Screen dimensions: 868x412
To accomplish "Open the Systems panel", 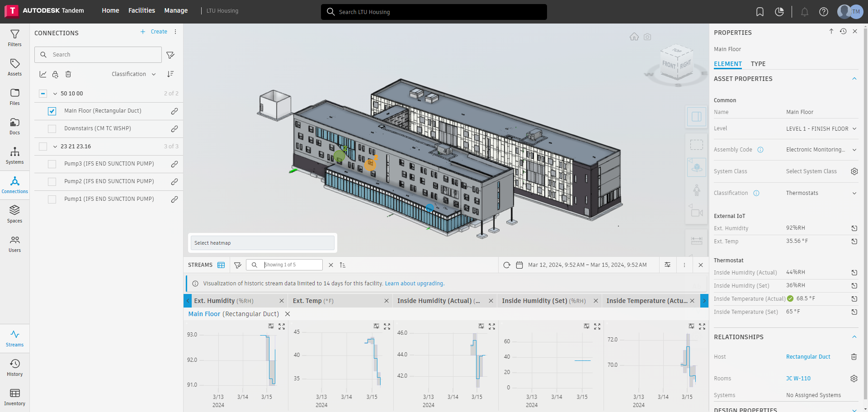I will click(14, 156).
